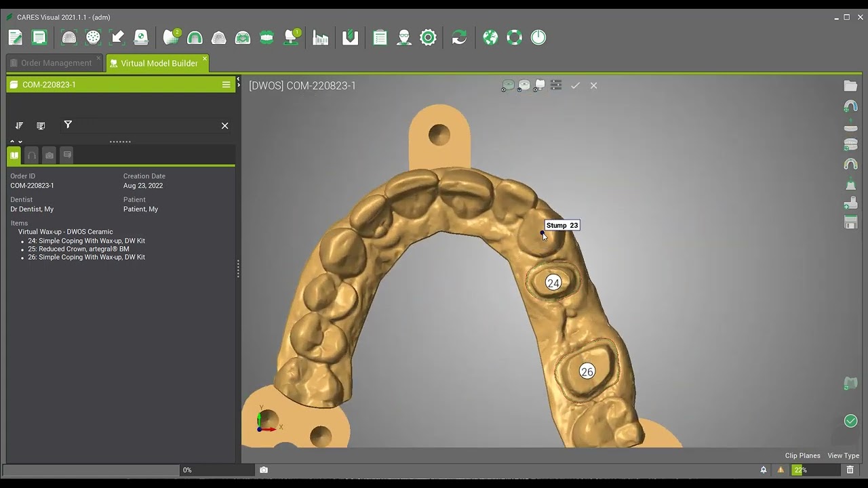Open the settings gear icon
This screenshot has width=868, height=488.
pyautogui.click(x=428, y=37)
